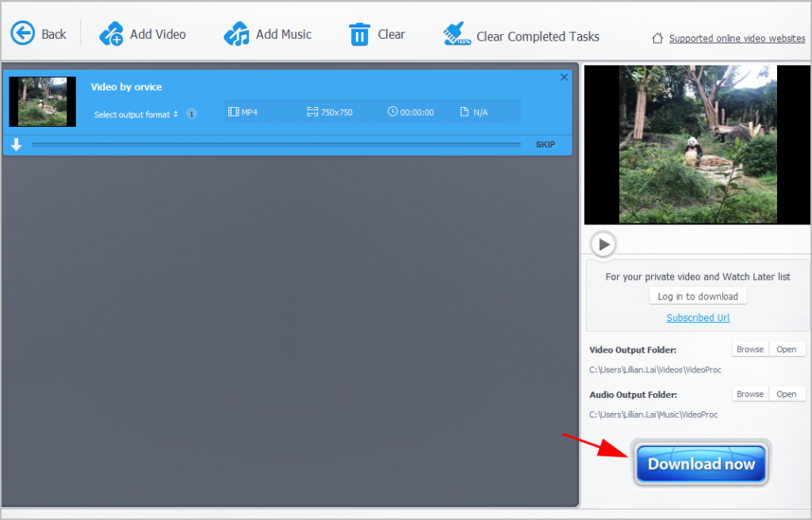Browse for Video Output Folder
The width and height of the screenshot is (812, 520).
pos(749,350)
